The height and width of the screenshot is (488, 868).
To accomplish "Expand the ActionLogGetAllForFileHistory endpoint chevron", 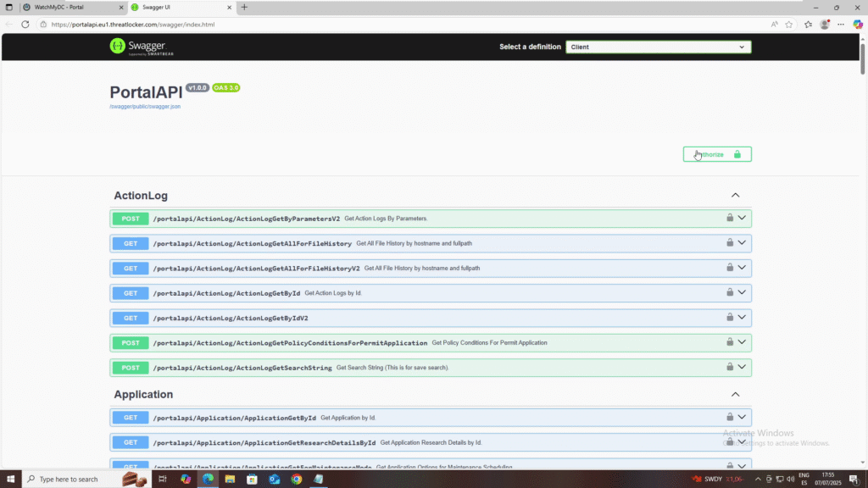I will [742, 243].
